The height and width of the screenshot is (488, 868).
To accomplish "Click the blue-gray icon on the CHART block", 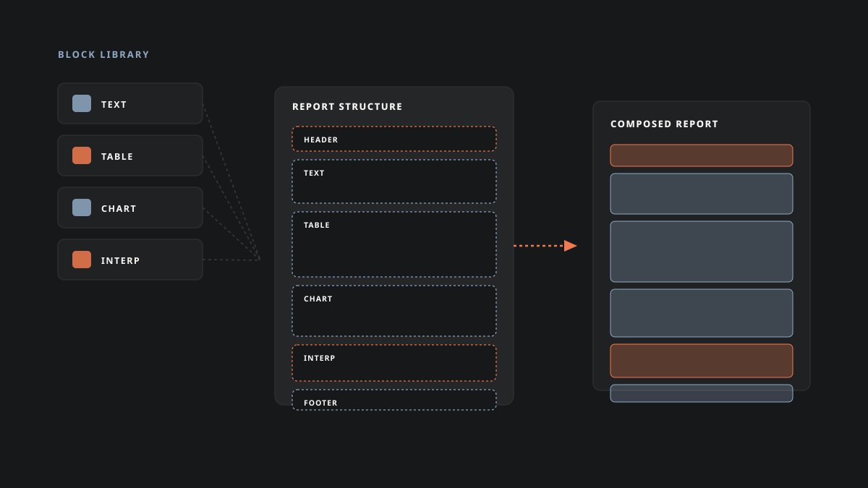I will (82, 207).
